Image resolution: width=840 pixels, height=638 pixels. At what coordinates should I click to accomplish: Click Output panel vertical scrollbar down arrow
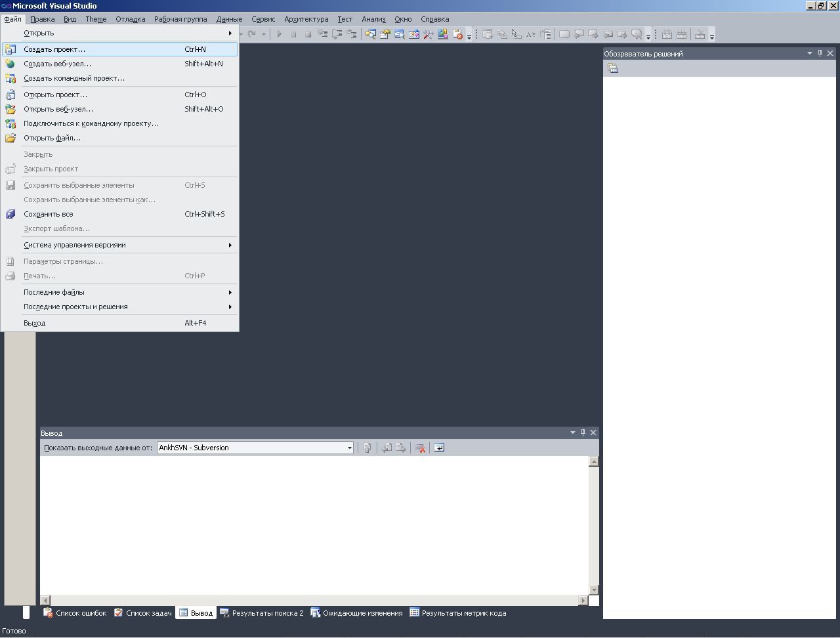click(593, 589)
